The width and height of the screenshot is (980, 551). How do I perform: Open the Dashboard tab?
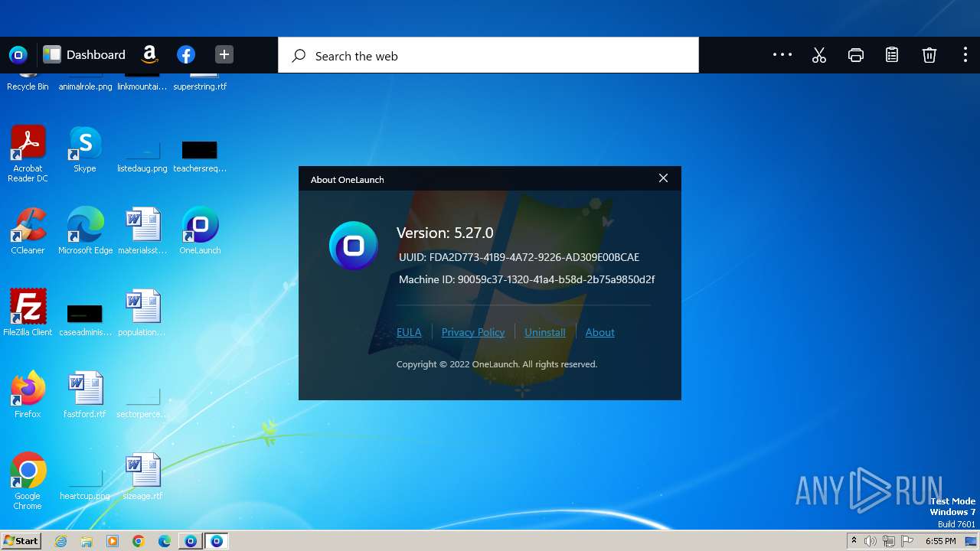pyautogui.click(x=84, y=54)
